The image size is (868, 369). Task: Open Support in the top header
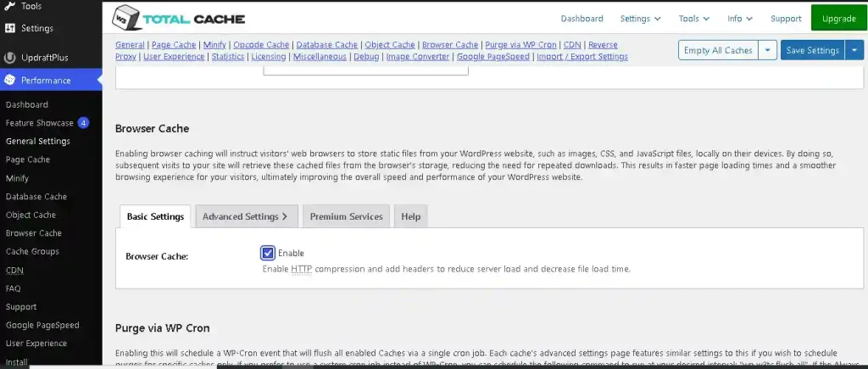786,19
